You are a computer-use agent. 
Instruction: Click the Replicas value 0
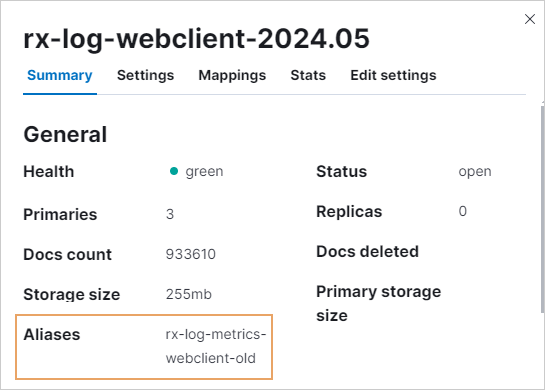[x=462, y=211]
